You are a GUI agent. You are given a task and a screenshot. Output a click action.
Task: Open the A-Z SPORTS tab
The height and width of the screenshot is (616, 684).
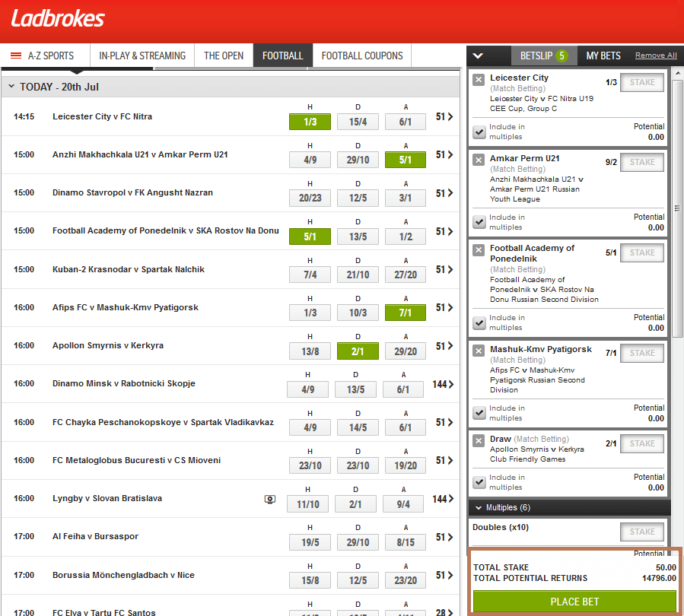51,56
